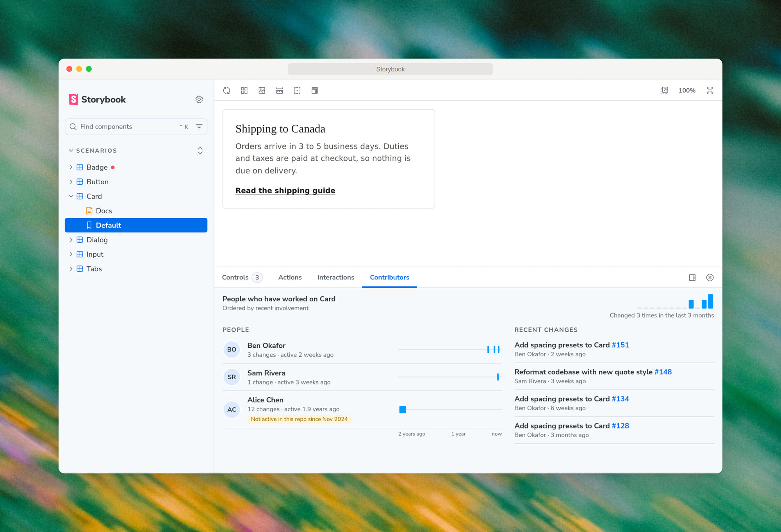Enter fullscreen with the expand arrows icon
Image resolution: width=781 pixels, height=532 pixels.
click(x=710, y=91)
